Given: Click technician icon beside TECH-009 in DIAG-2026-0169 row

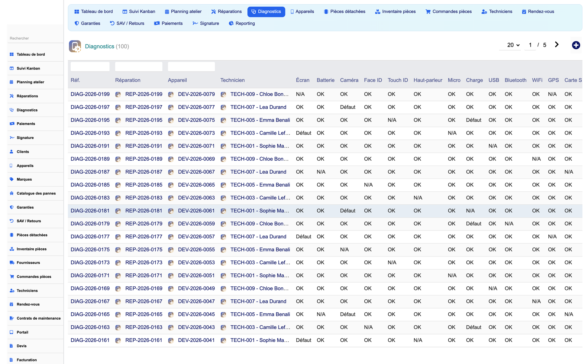Looking at the screenshot, I should [x=223, y=288].
